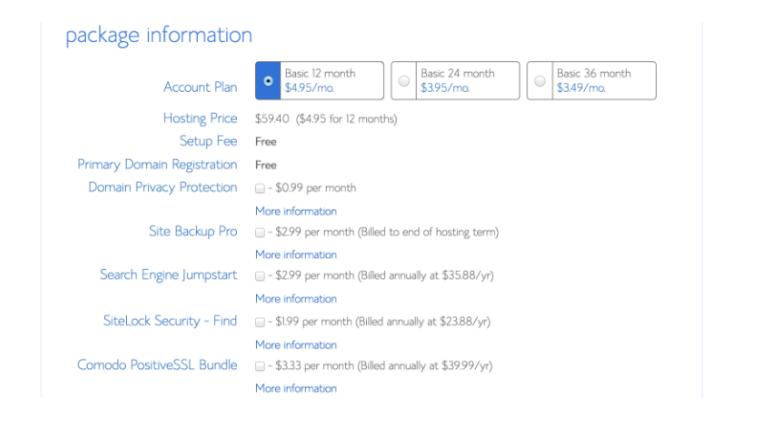Choose the Basic 24 month plan radio button
The height and width of the screenshot is (436, 760).
point(404,81)
